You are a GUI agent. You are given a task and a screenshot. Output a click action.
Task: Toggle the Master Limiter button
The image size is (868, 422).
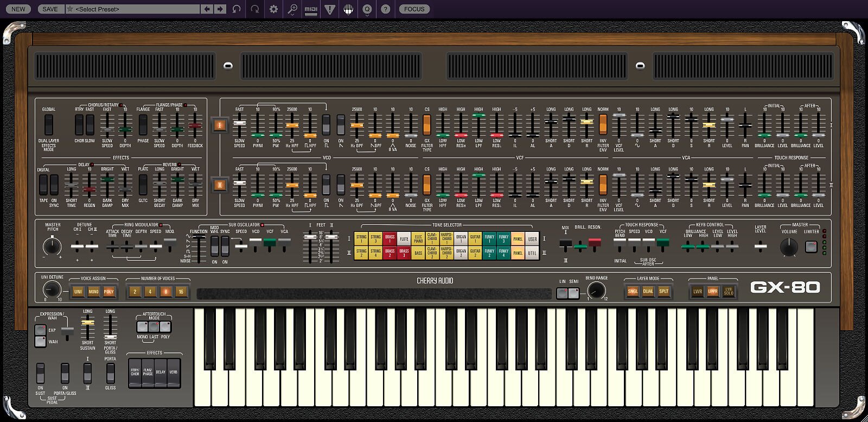point(811,247)
